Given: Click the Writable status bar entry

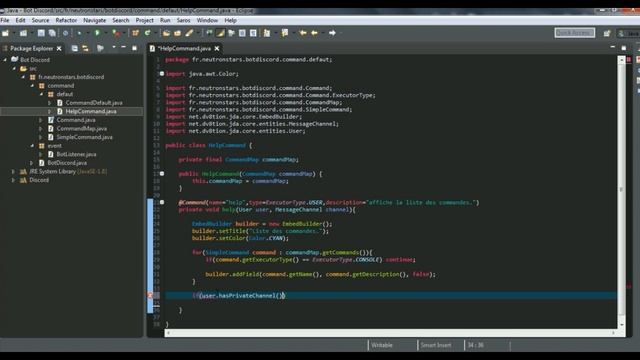Looking at the screenshot, I should tap(382, 345).
